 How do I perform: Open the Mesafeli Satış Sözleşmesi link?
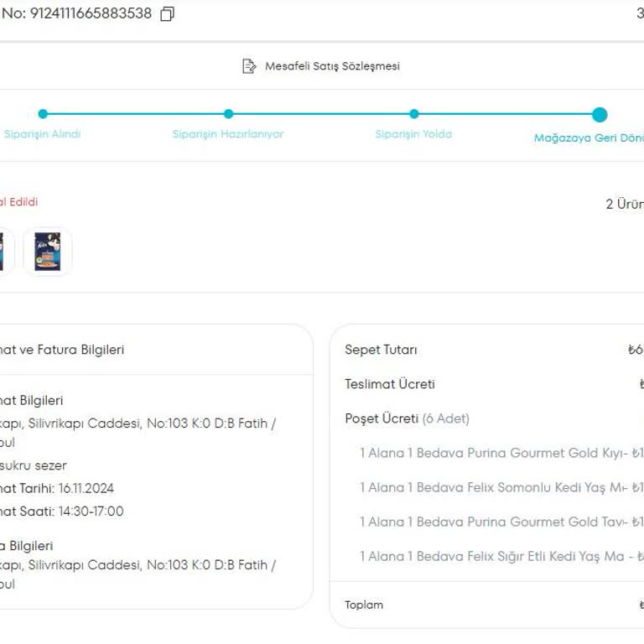coord(332,66)
